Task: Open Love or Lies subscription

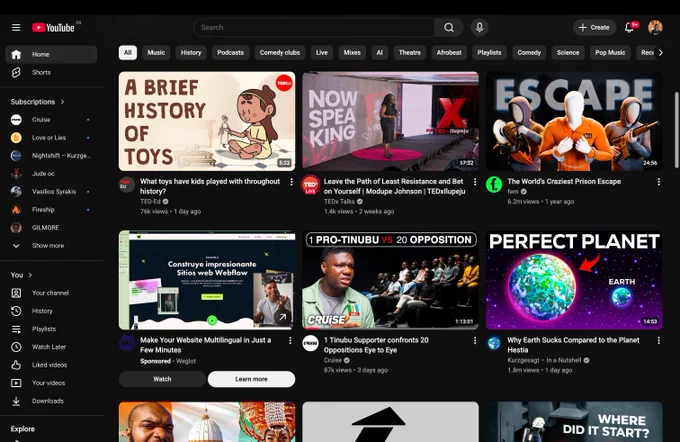Action: (x=51, y=138)
